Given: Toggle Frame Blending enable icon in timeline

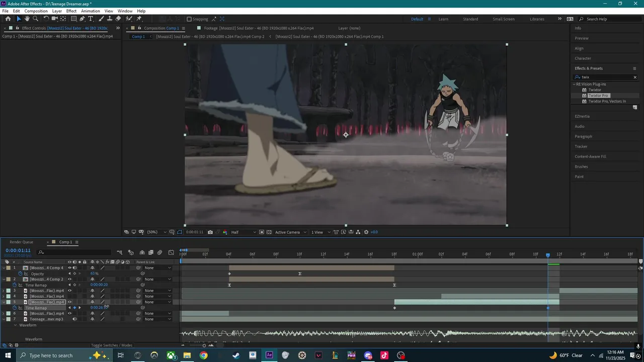Looking at the screenshot, I should (x=150, y=252).
